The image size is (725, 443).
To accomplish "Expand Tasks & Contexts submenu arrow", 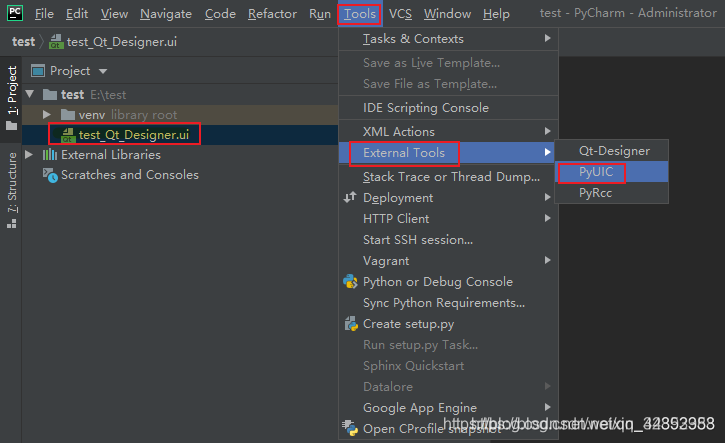I will pyautogui.click(x=547, y=38).
